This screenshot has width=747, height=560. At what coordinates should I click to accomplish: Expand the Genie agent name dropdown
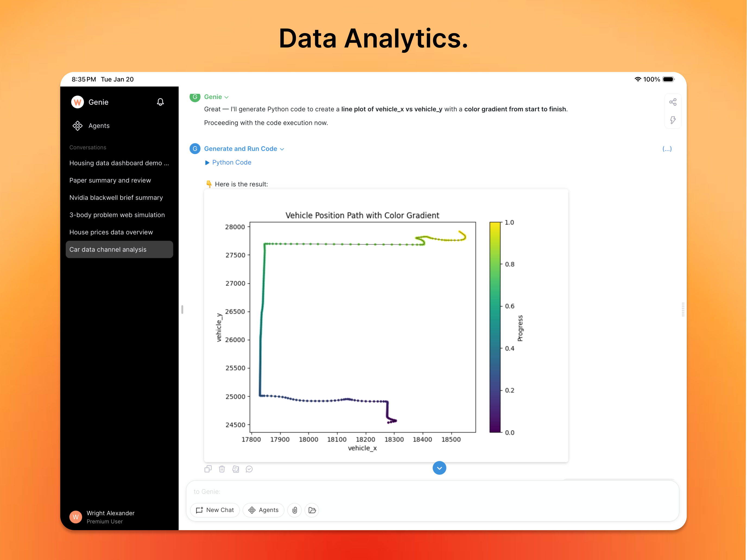(x=216, y=97)
